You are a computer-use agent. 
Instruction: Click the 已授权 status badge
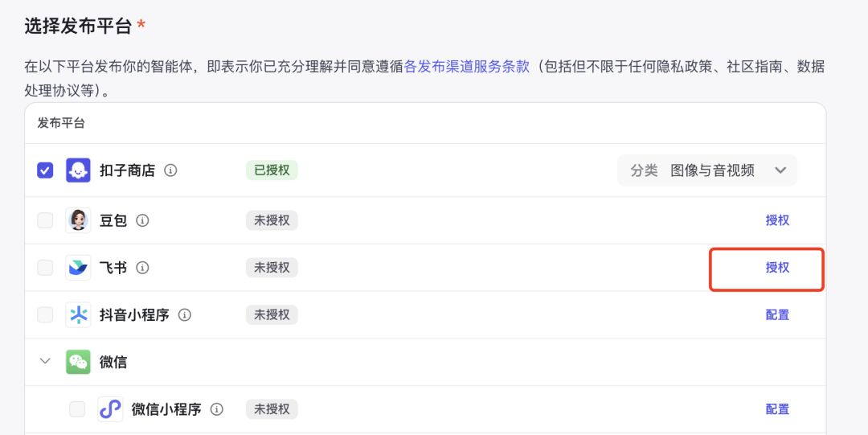click(272, 170)
